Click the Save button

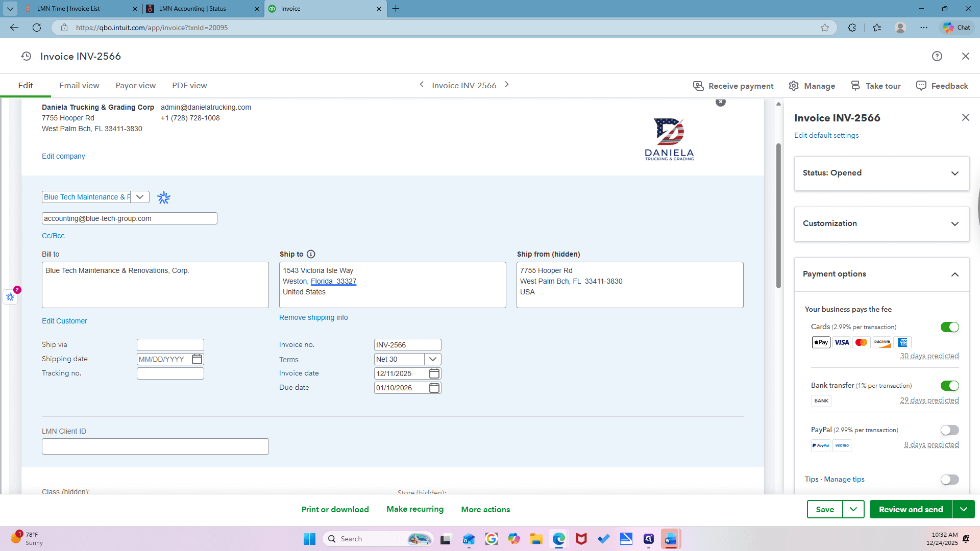pos(825,509)
